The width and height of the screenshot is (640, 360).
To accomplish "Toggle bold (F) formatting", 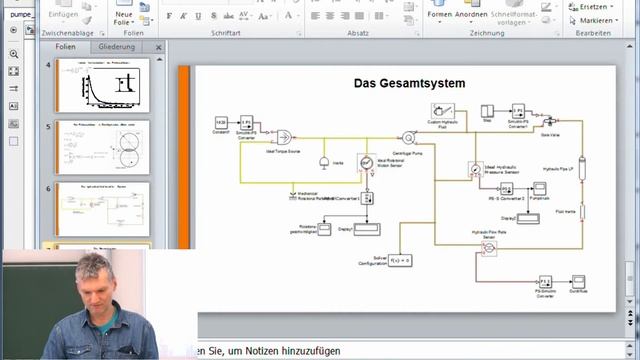I will tap(169, 16).
